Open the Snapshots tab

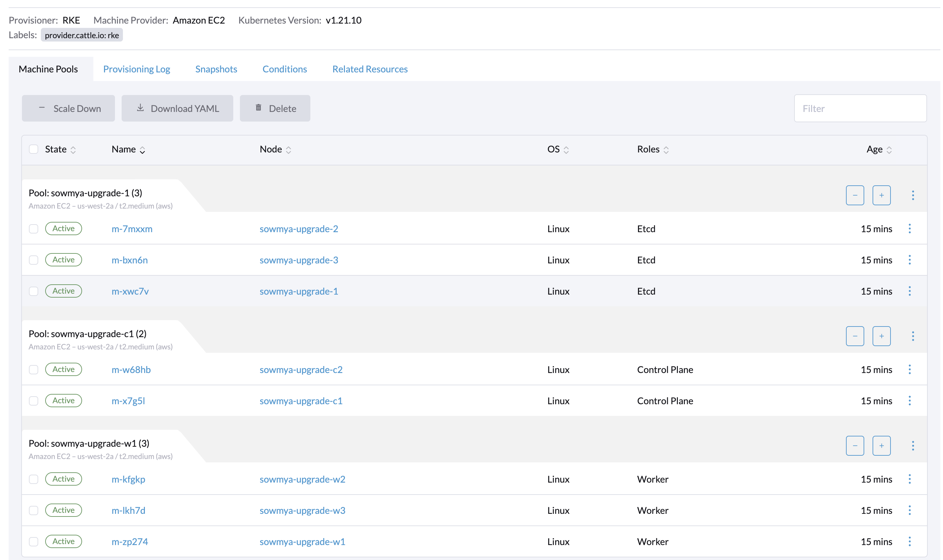(216, 69)
